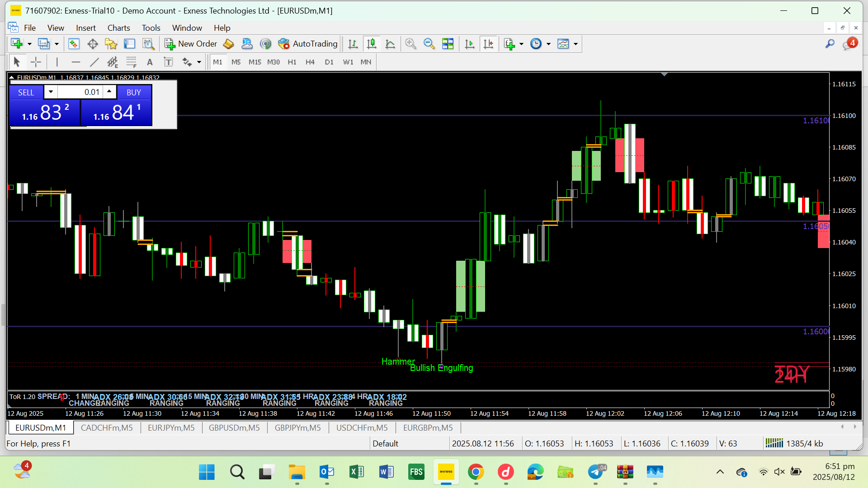The image size is (868, 488).
Task: Select equidistant channel tool
Action: pyautogui.click(x=113, y=62)
